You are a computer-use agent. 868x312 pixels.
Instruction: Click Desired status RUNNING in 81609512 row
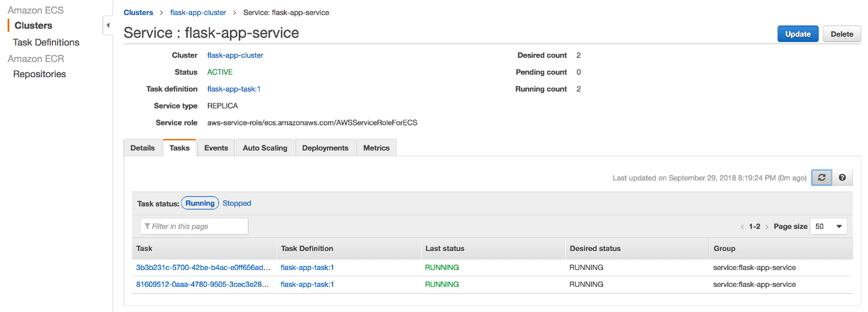[x=586, y=284]
